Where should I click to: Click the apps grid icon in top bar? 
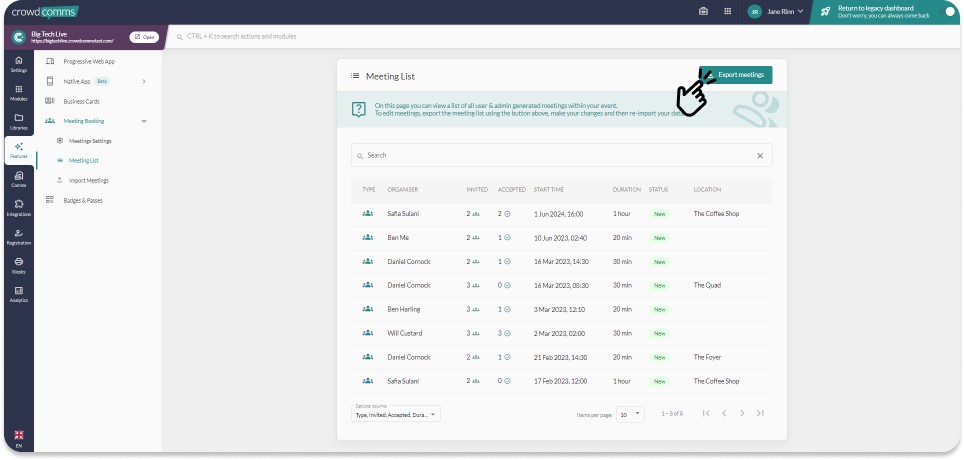coord(702,12)
